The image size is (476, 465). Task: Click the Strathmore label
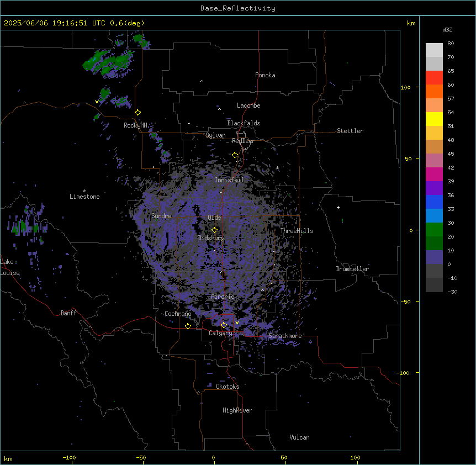pos(285,336)
